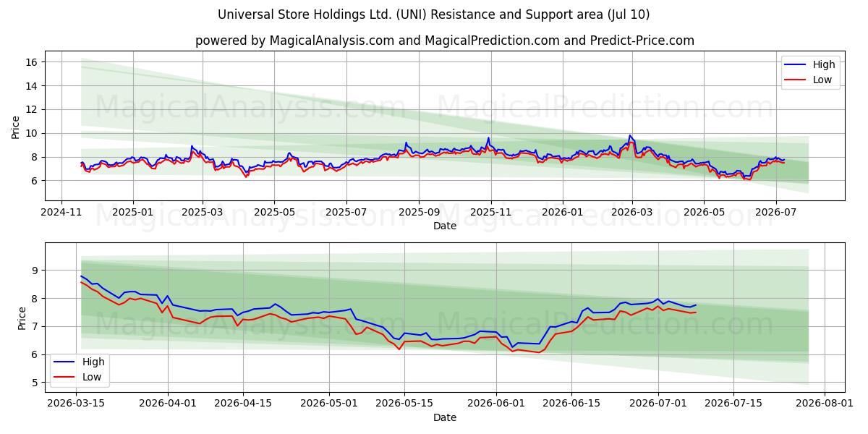
Task: Click 'High' in the bottom chart legend
Action: tap(93, 362)
